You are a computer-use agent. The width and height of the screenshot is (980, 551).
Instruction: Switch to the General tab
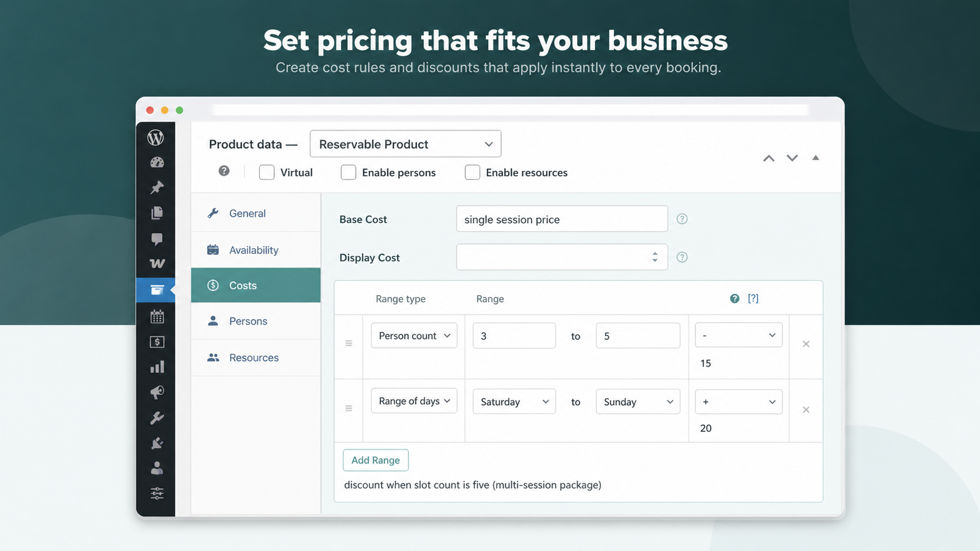click(x=256, y=213)
